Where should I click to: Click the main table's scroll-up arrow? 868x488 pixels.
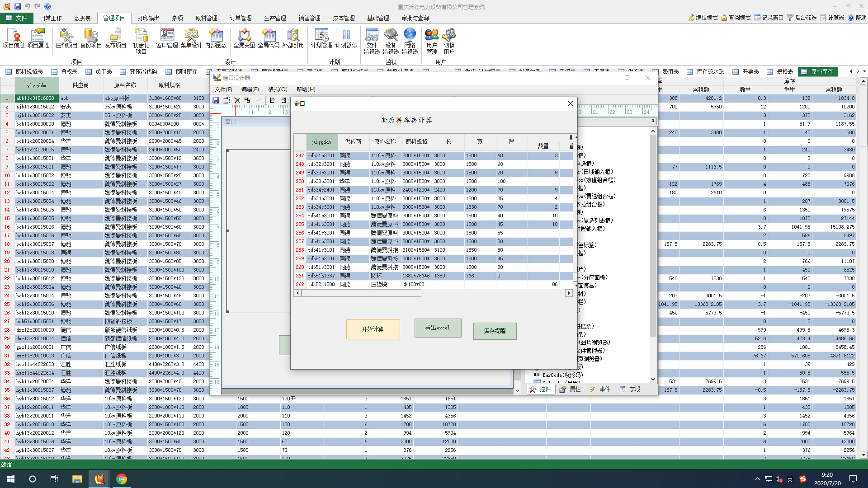click(x=863, y=81)
